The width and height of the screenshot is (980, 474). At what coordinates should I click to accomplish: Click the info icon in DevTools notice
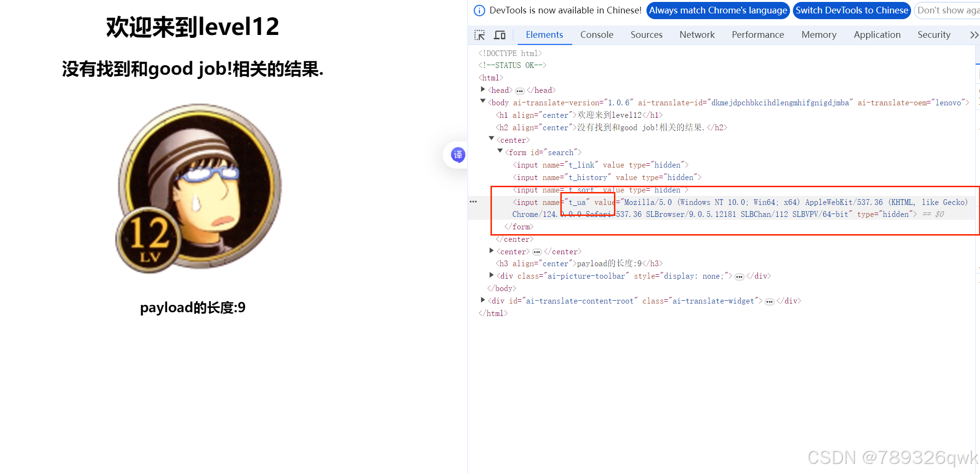click(x=479, y=11)
